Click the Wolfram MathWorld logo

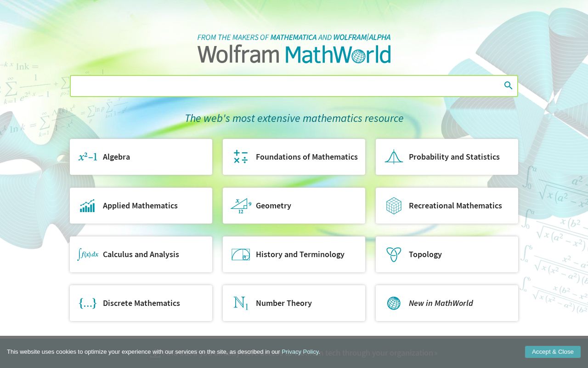tap(294, 54)
